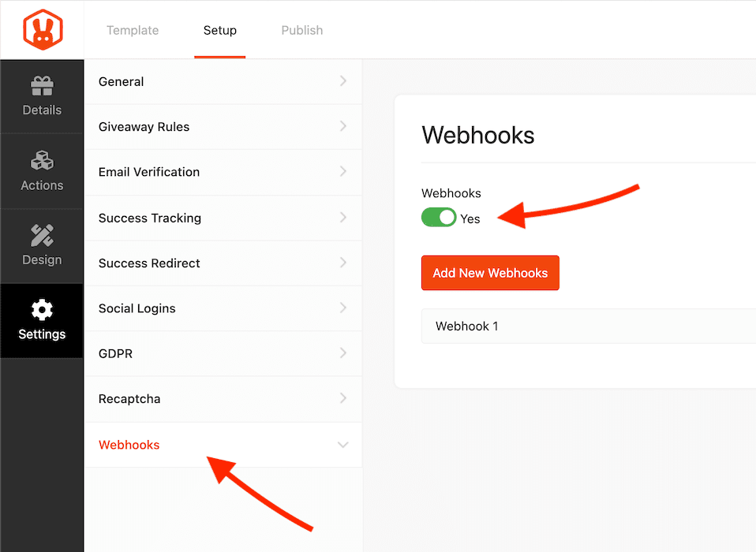This screenshot has height=552, width=756.
Task: Open Email Verification settings
Action: click(223, 172)
